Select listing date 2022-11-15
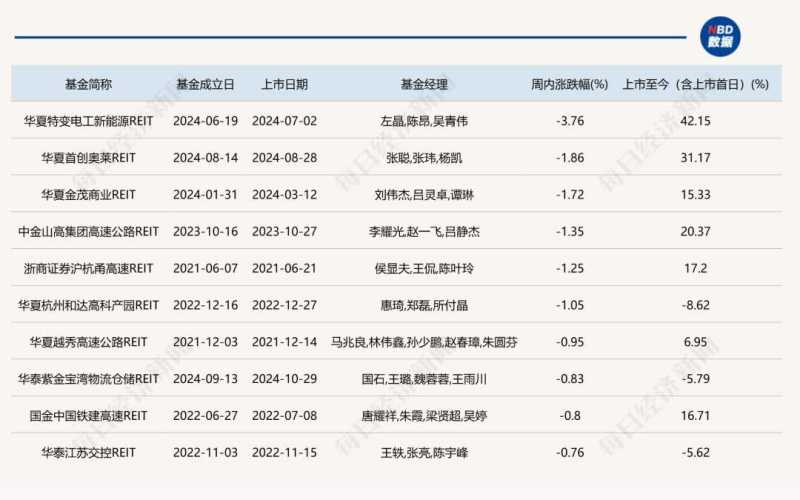Image resolution: width=800 pixels, height=500 pixels. click(x=284, y=452)
